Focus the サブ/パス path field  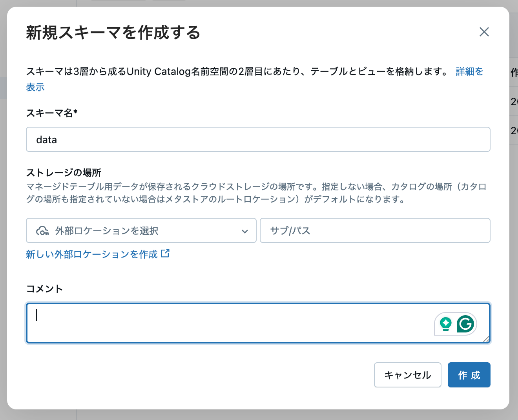375,230
